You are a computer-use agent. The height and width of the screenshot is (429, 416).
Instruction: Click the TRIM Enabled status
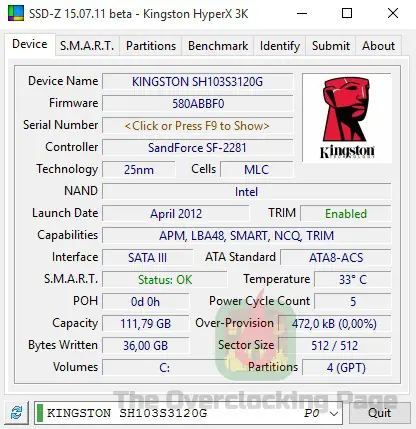(x=345, y=214)
